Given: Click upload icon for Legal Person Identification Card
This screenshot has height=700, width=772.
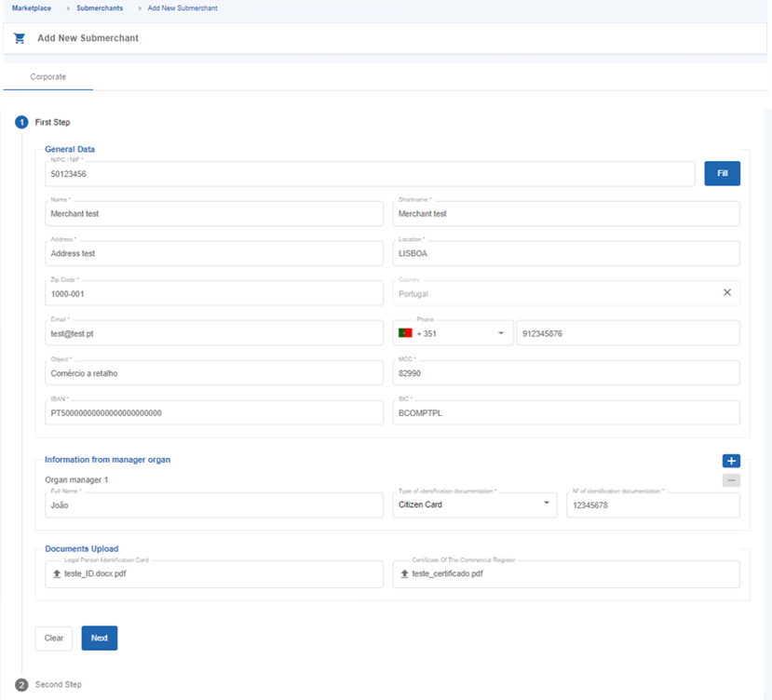Looking at the screenshot, I should pyautogui.click(x=57, y=574).
